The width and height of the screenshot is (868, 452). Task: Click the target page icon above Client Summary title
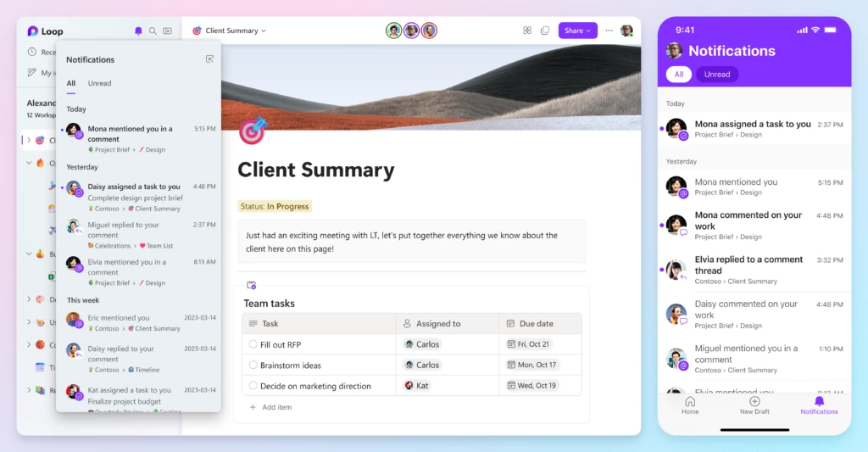pyautogui.click(x=253, y=131)
